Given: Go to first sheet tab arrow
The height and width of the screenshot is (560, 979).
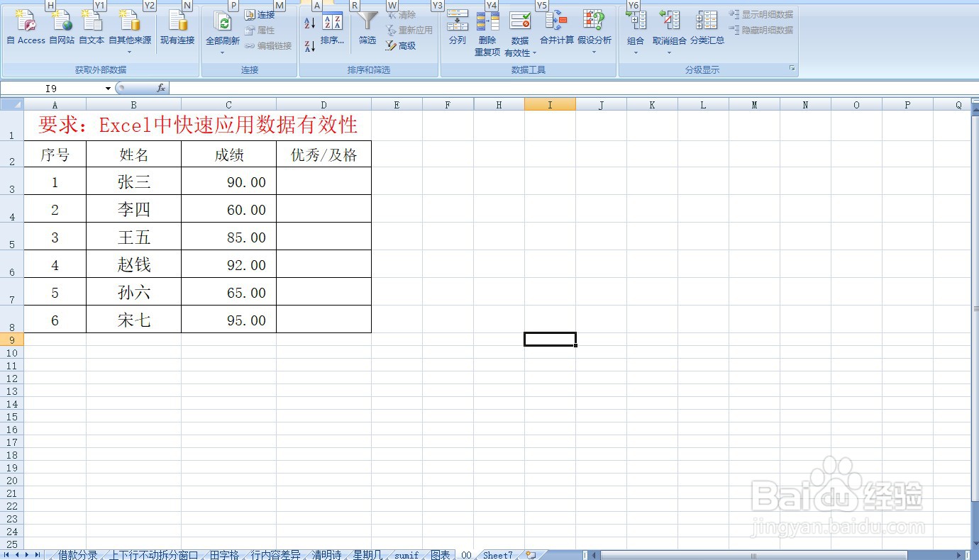Looking at the screenshot, I should (7, 555).
